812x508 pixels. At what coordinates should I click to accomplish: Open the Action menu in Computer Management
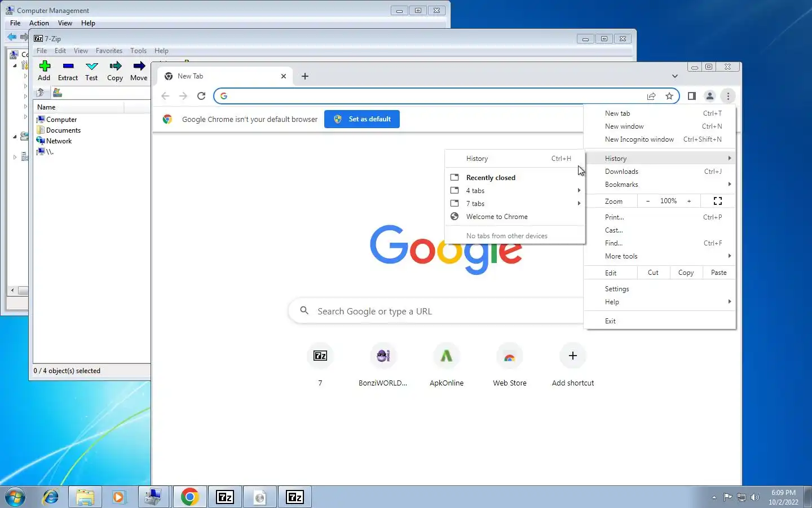click(39, 23)
